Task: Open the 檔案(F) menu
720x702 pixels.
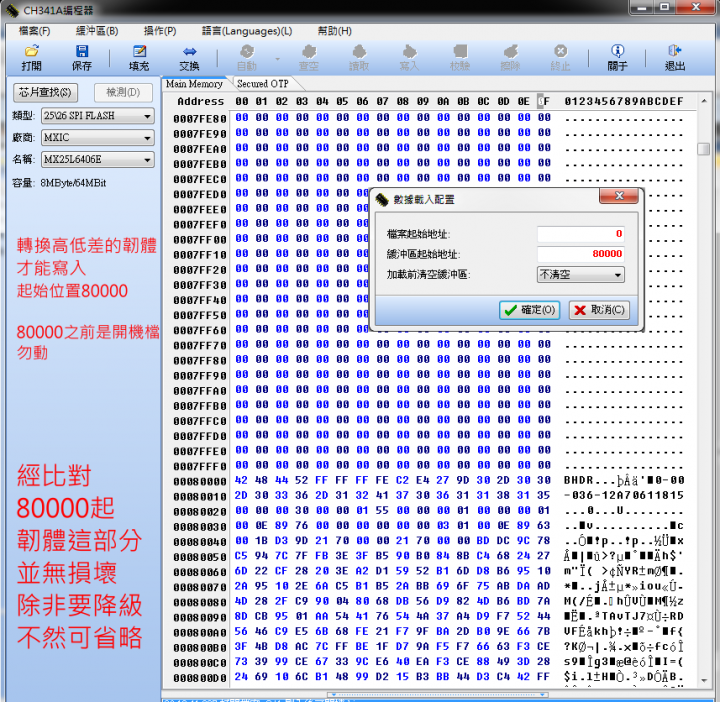Action: tap(34, 31)
